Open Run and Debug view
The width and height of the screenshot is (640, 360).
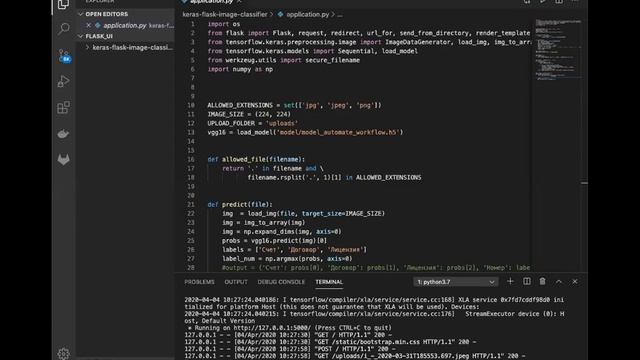[63, 81]
